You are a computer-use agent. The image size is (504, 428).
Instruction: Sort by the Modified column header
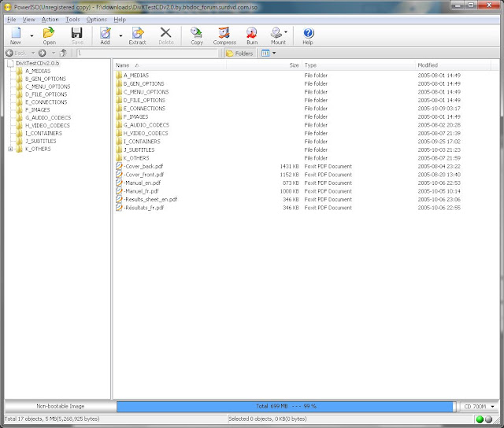453,65
